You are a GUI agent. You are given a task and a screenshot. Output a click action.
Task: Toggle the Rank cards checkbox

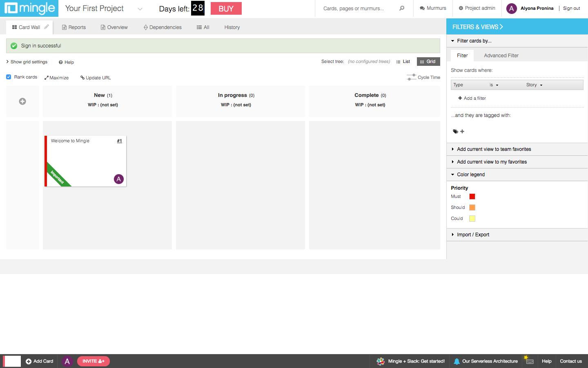pos(9,77)
